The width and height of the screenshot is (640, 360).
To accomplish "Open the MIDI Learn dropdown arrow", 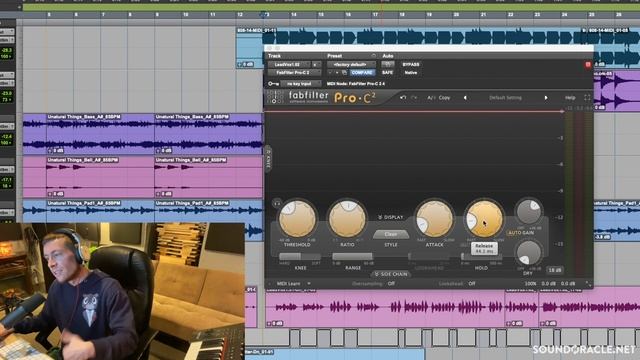I will [x=309, y=284].
